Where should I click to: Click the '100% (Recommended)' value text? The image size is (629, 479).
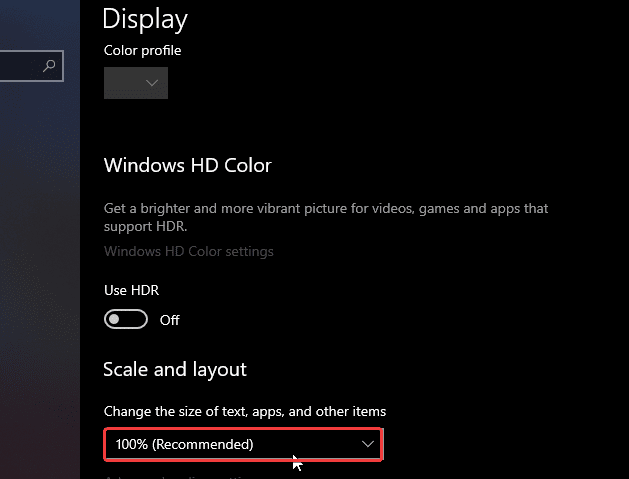[x=185, y=444]
